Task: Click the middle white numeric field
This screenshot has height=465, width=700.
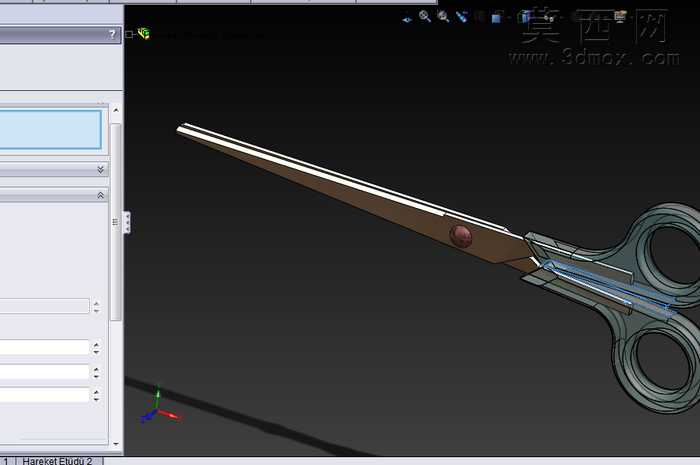Action: (44, 372)
